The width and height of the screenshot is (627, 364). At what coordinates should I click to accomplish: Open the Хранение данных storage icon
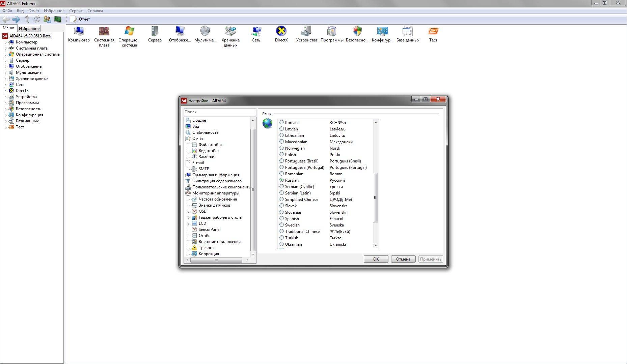pyautogui.click(x=230, y=37)
